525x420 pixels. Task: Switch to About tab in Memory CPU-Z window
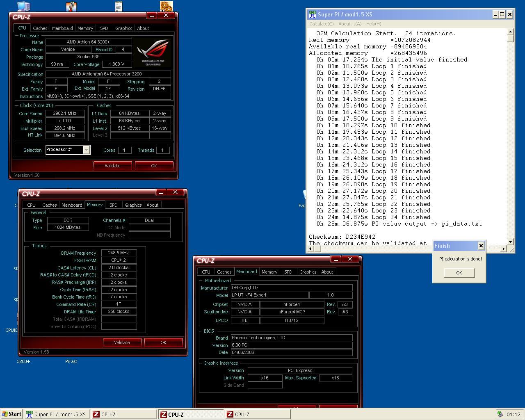[x=153, y=205]
